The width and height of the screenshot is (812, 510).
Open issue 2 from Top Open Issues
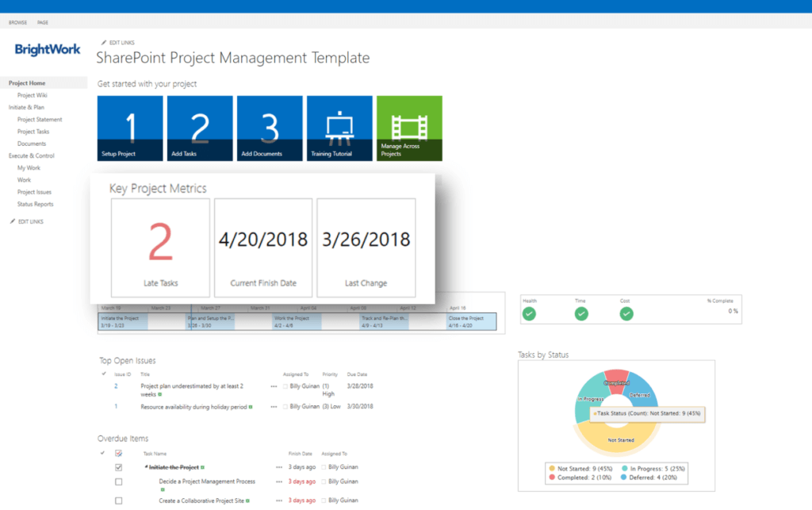click(x=117, y=385)
